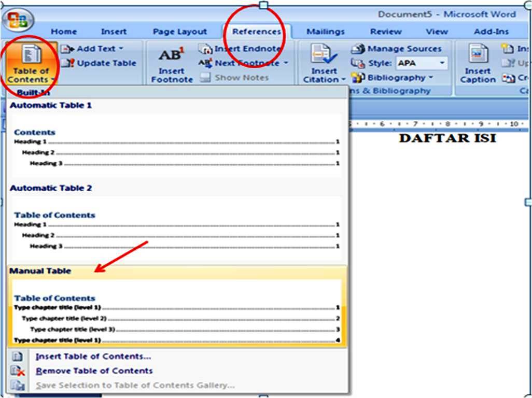Select the Manual Table option

pos(176,306)
